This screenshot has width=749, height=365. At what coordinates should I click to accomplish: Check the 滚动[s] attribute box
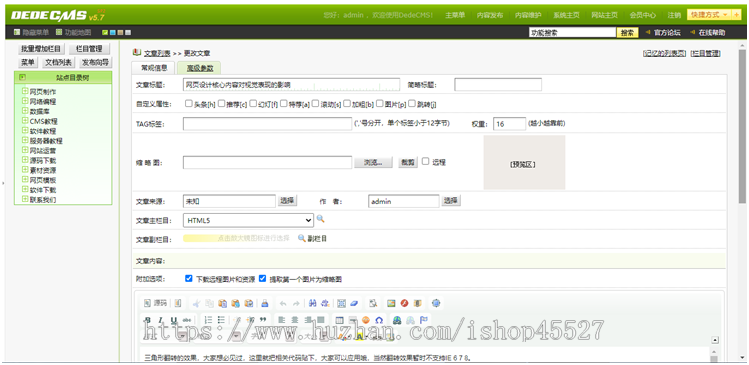pos(316,103)
